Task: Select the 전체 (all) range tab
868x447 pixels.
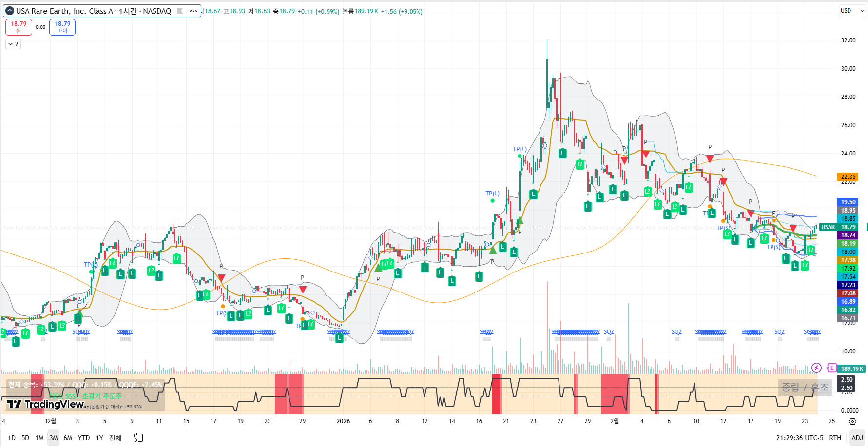Action: click(115, 438)
